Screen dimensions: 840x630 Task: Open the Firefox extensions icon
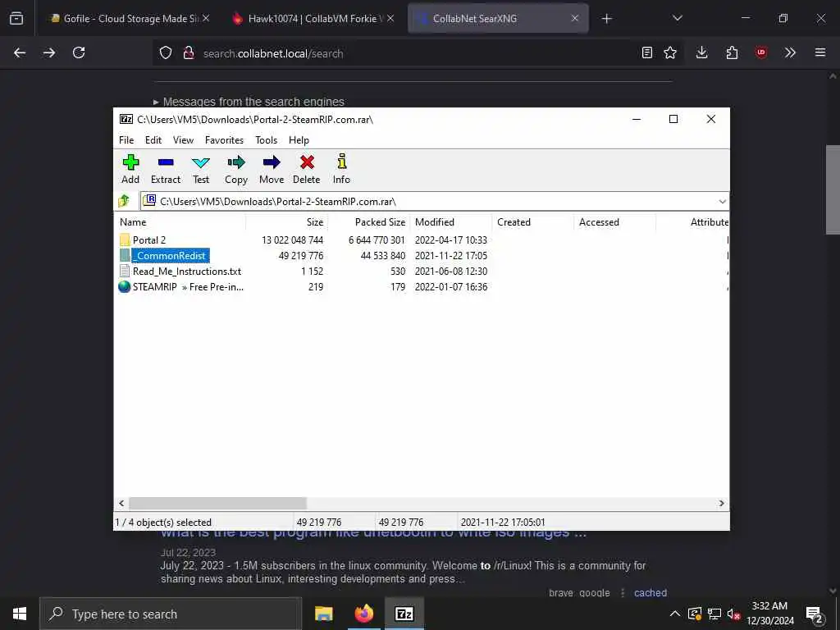point(732,52)
